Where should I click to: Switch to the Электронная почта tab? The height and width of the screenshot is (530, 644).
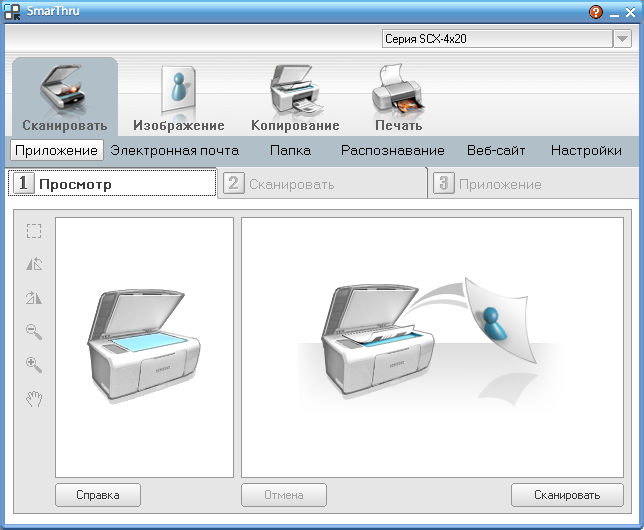175,150
